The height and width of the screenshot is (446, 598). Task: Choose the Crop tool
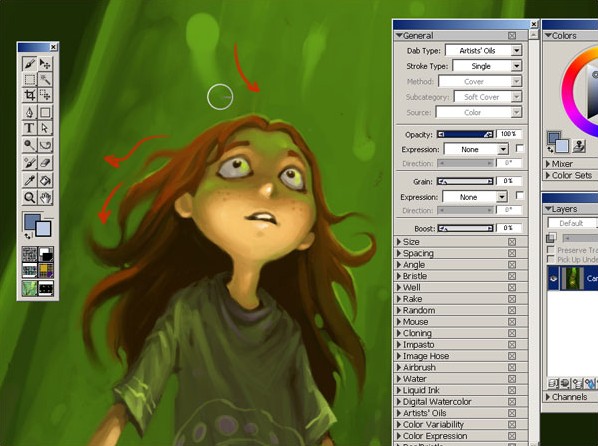[30, 95]
